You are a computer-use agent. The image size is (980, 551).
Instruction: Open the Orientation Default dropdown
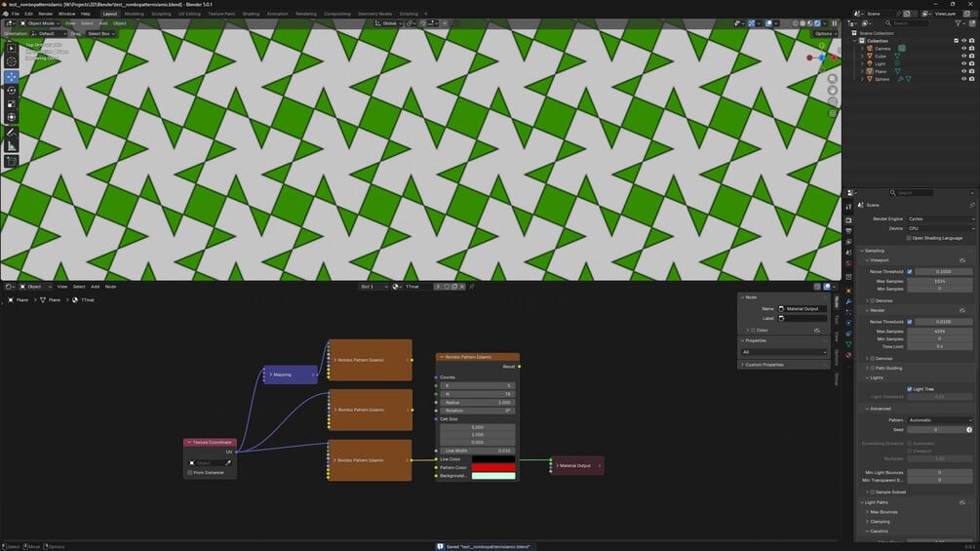[48, 34]
